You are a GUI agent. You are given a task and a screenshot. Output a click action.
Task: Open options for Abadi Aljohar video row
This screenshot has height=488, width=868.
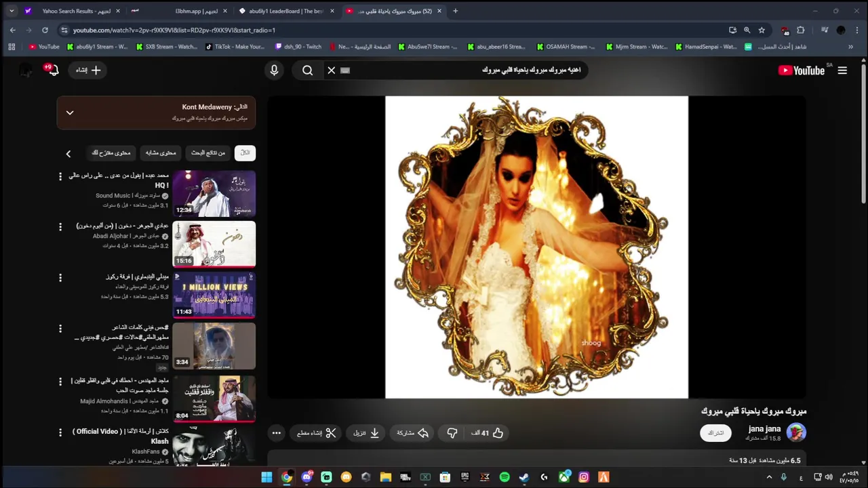pos(60,227)
